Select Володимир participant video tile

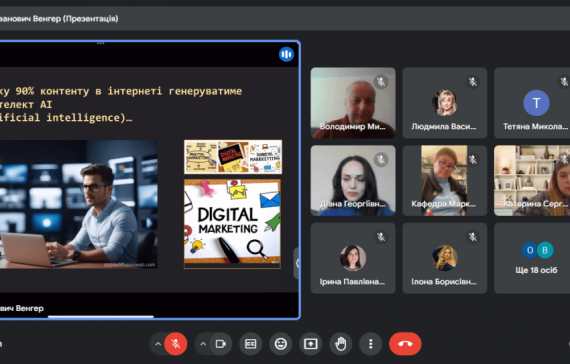(353, 103)
